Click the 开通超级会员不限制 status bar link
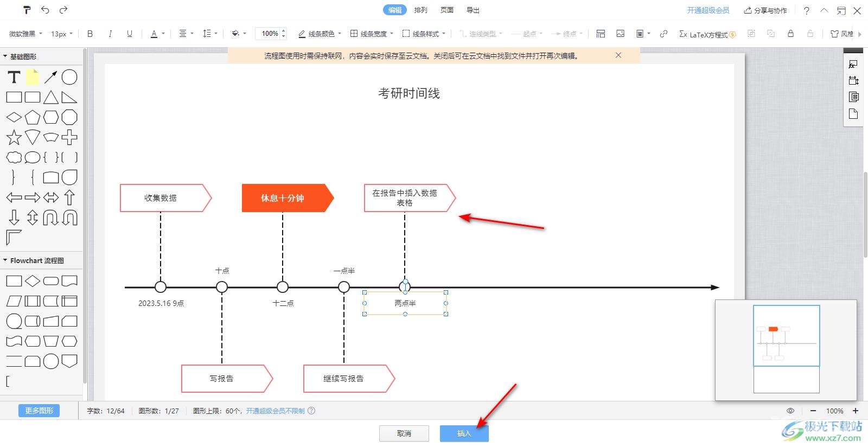 [x=276, y=411]
